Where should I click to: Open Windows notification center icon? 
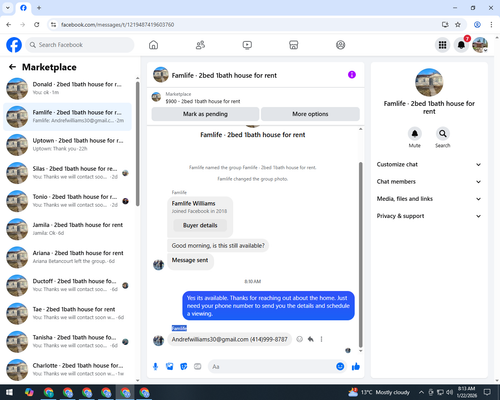[487, 392]
